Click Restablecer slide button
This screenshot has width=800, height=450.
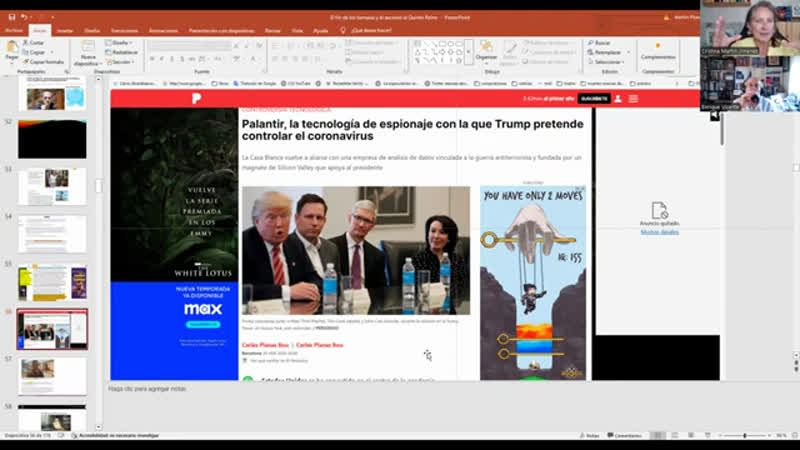[x=121, y=52]
